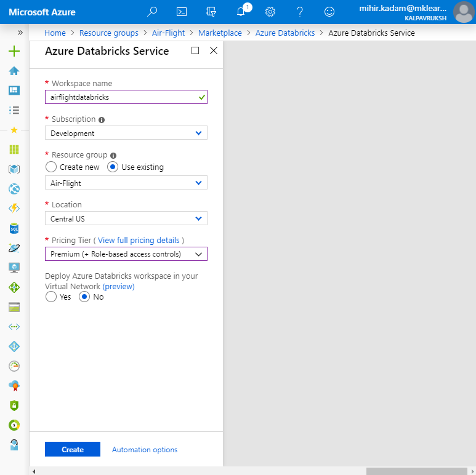
Task: Open Pricing Tier dropdown showing Premium
Action: (x=126, y=254)
